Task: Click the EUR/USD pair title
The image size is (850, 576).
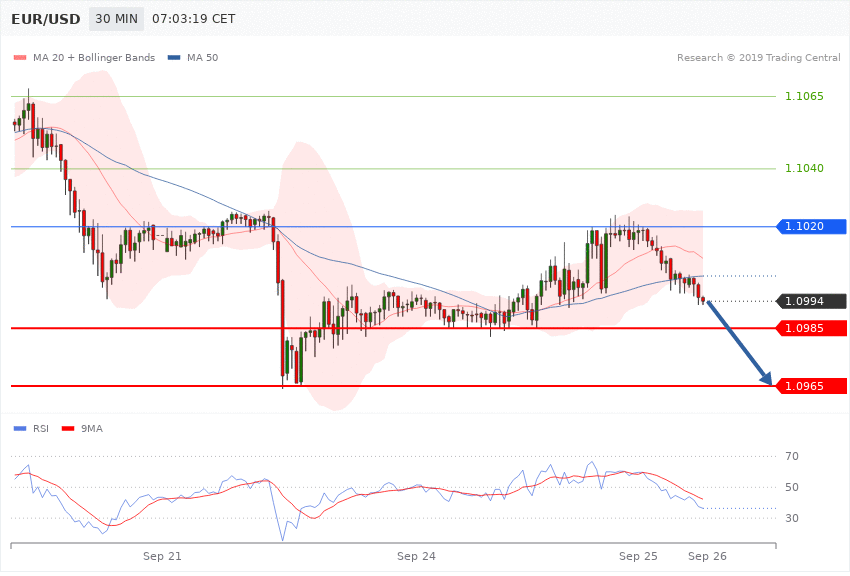Action: [x=46, y=19]
